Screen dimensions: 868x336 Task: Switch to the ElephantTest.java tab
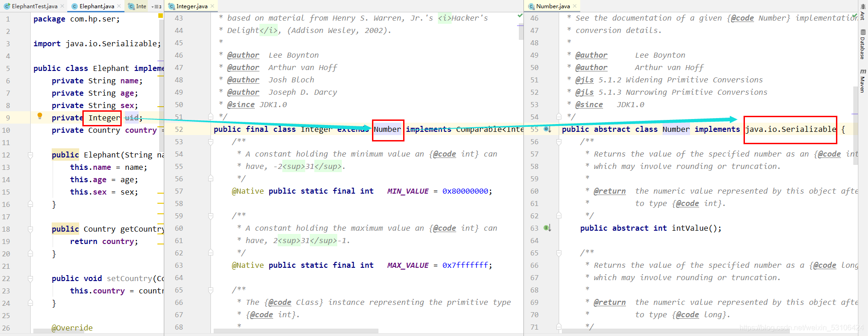(x=31, y=6)
